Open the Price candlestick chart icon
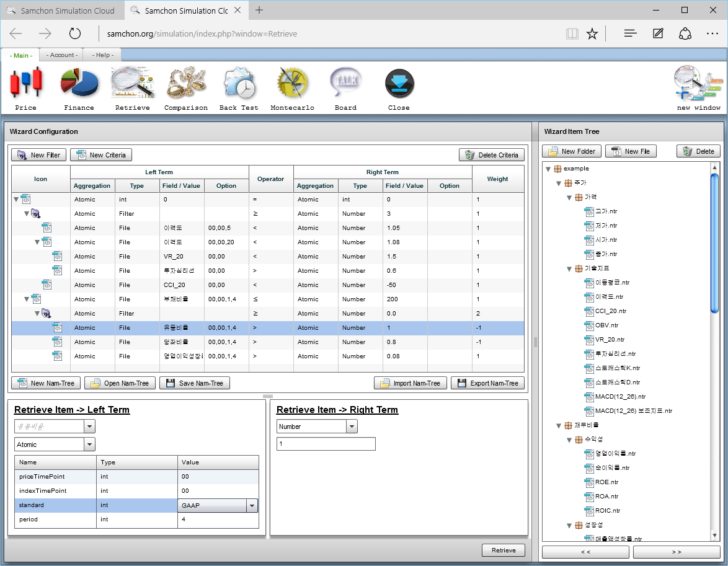The height and width of the screenshot is (566, 728). click(26, 83)
